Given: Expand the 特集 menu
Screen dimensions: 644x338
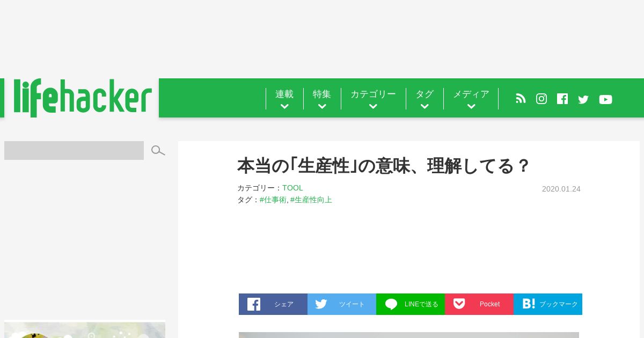Looking at the screenshot, I should 322,99.
